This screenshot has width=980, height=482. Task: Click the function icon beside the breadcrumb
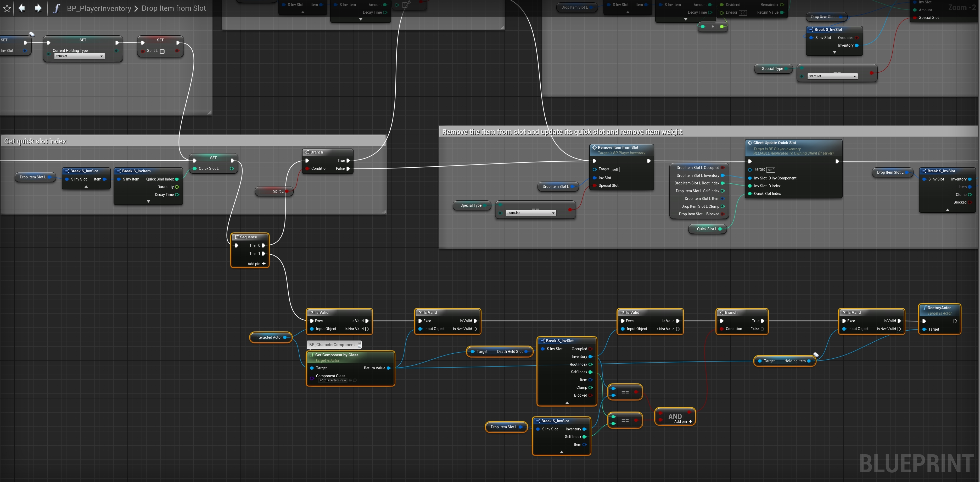pyautogui.click(x=56, y=8)
